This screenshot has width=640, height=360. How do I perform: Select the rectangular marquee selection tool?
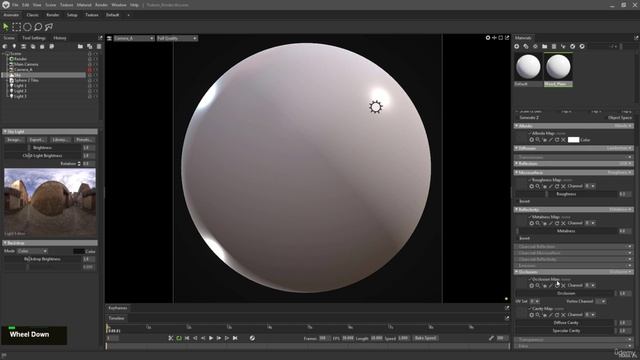pyautogui.click(x=16, y=27)
